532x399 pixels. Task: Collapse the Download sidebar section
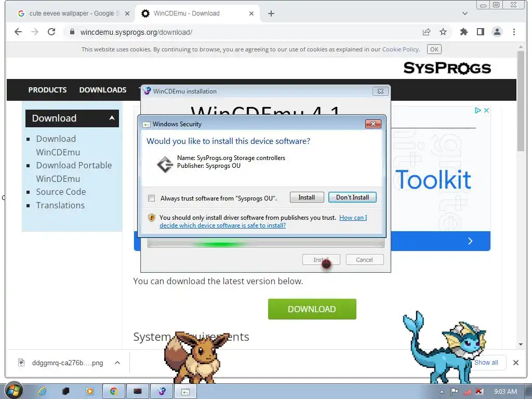(112, 118)
